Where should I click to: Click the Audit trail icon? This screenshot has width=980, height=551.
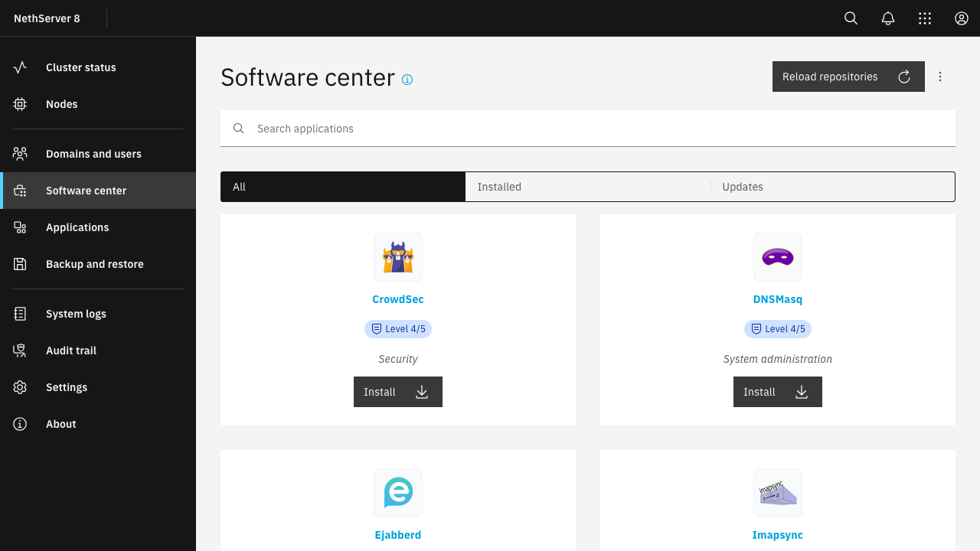(20, 350)
